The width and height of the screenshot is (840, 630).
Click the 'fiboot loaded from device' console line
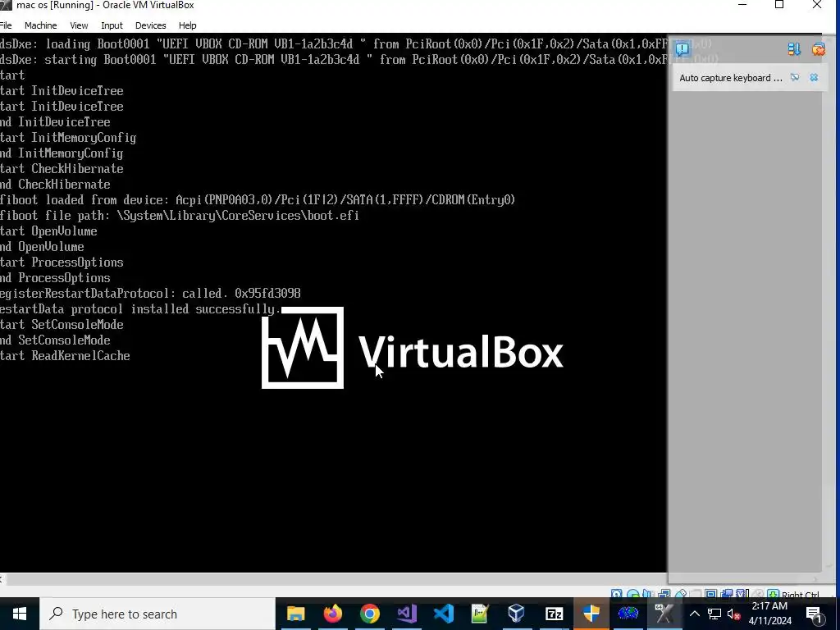pyautogui.click(x=257, y=200)
